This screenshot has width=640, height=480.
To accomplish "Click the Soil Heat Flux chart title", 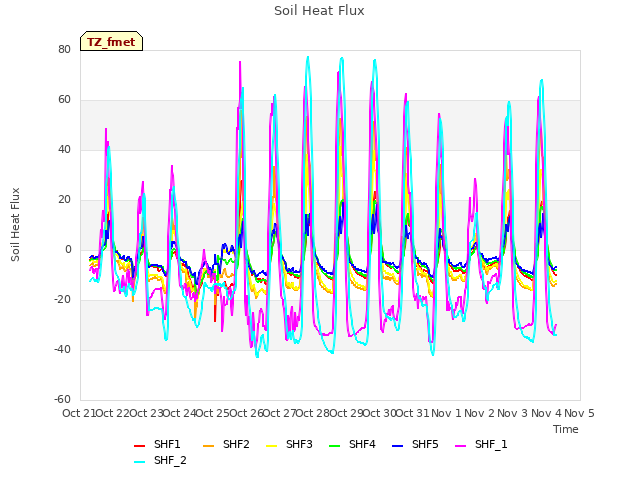I will click(x=319, y=11).
